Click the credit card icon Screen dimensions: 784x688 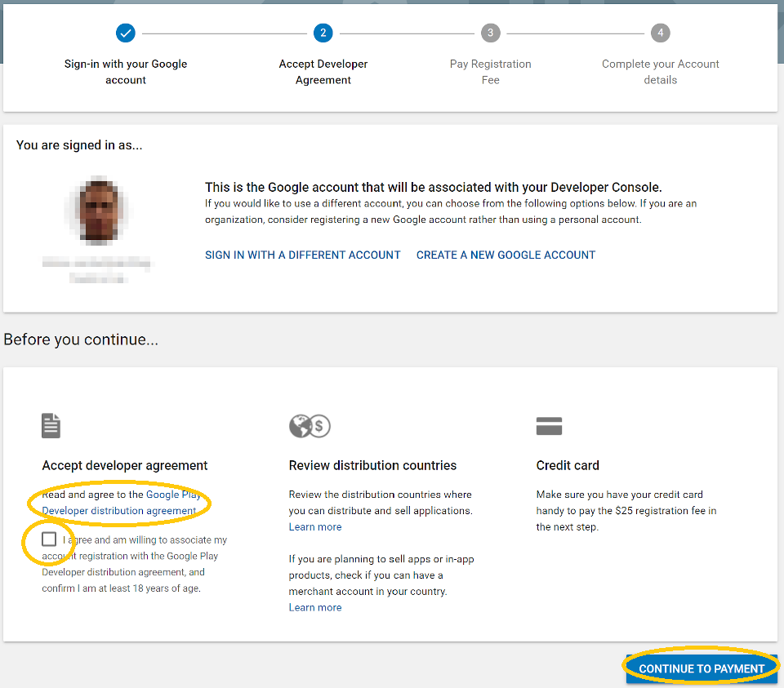point(549,426)
